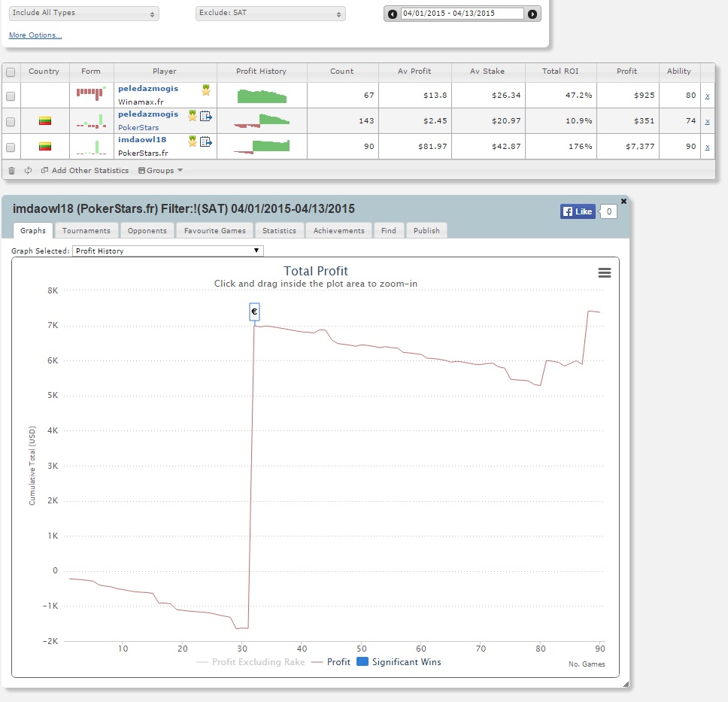Check the imdaowl18 row checkbox

pos(11,147)
